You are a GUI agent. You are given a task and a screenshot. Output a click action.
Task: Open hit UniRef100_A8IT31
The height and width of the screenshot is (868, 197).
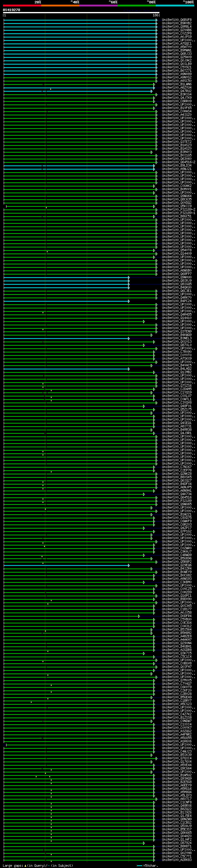tap(177, 426)
